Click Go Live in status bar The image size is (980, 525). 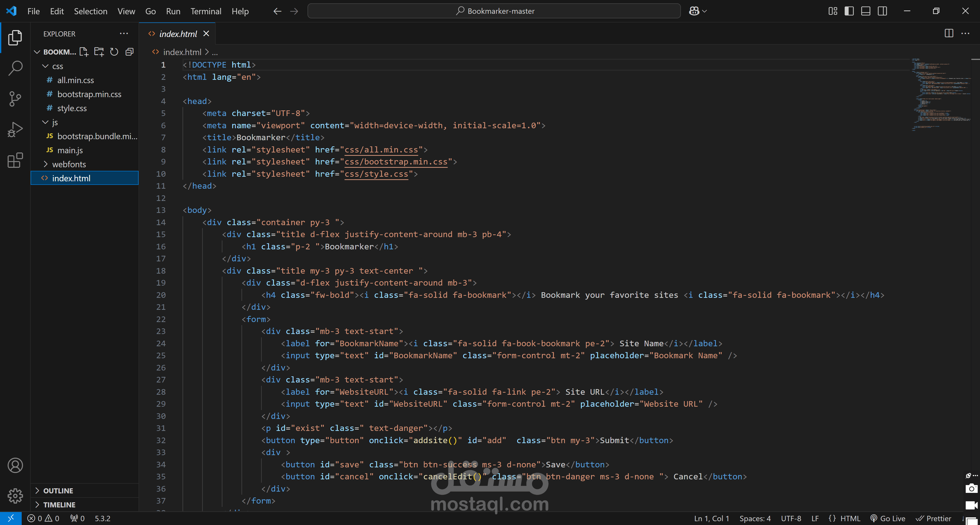[x=888, y=518]
